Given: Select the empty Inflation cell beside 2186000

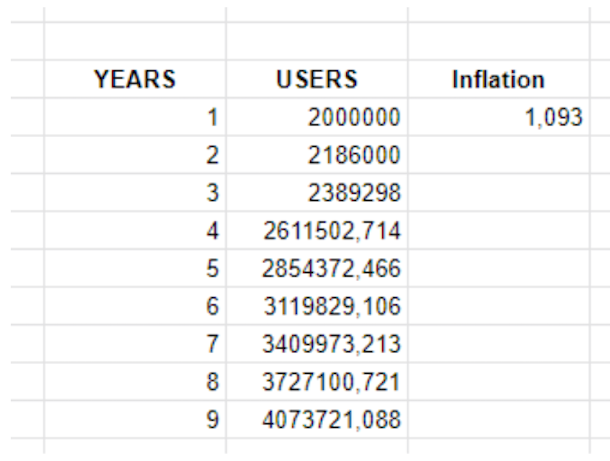Looking at the screenshot, I should (x=499, y=154).
